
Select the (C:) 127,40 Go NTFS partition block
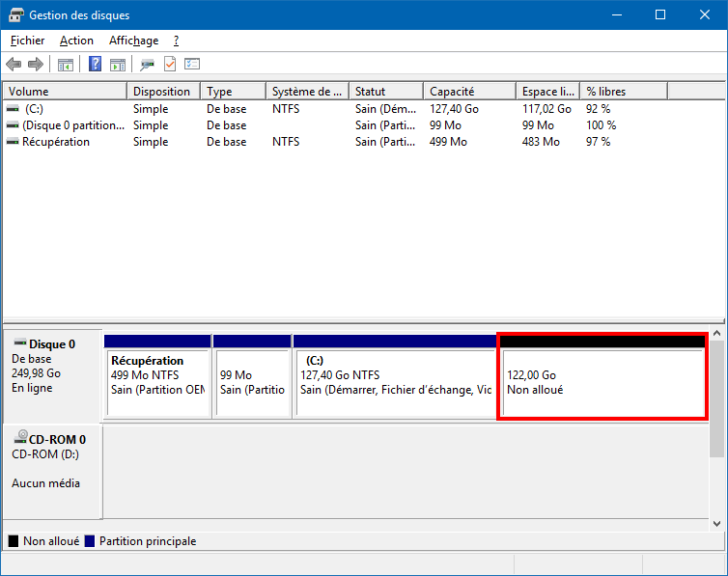pyautogui.click(x=395, y=376)
